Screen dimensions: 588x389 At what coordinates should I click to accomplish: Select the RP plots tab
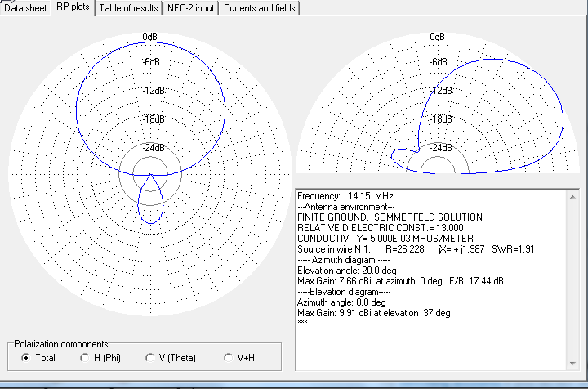tap(73, 7)
